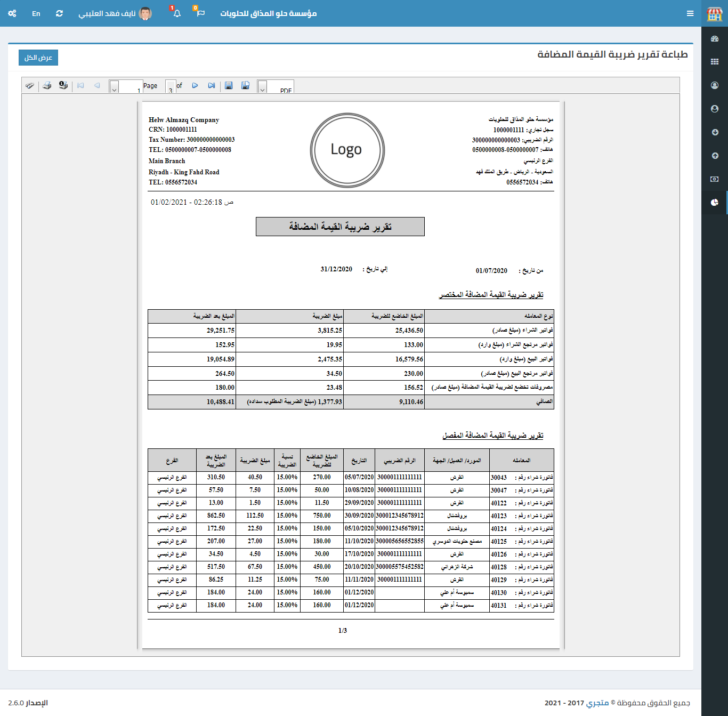Click tax number 300005656552855
Image resolution: width=728 pixels, height=716 pixels.
pyautogui.click(x=400, y=541)
